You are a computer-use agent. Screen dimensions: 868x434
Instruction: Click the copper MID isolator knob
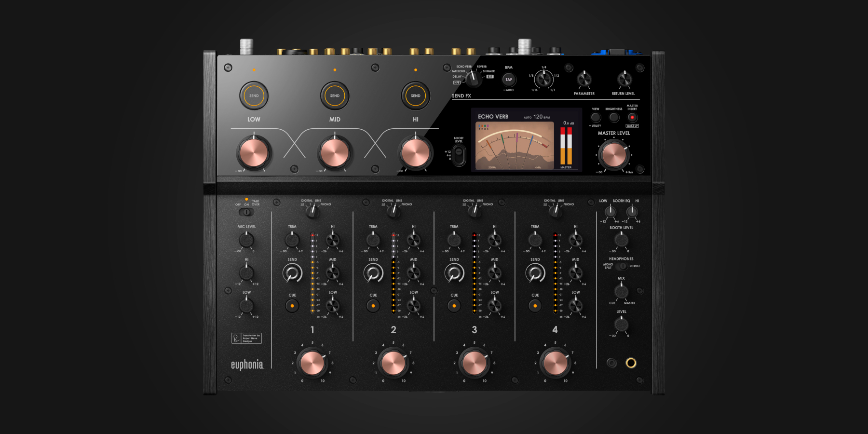pos(335,152)
